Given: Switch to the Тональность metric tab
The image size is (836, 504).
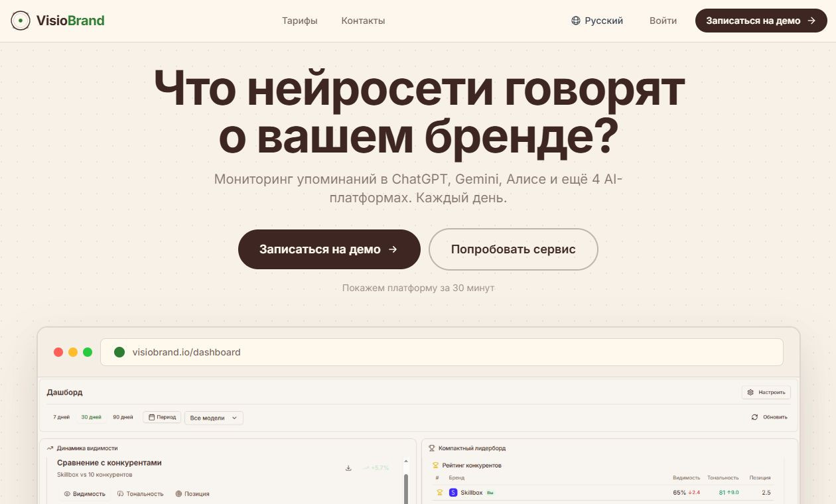Looking at the screenshot, I should (x=140, y=493).
